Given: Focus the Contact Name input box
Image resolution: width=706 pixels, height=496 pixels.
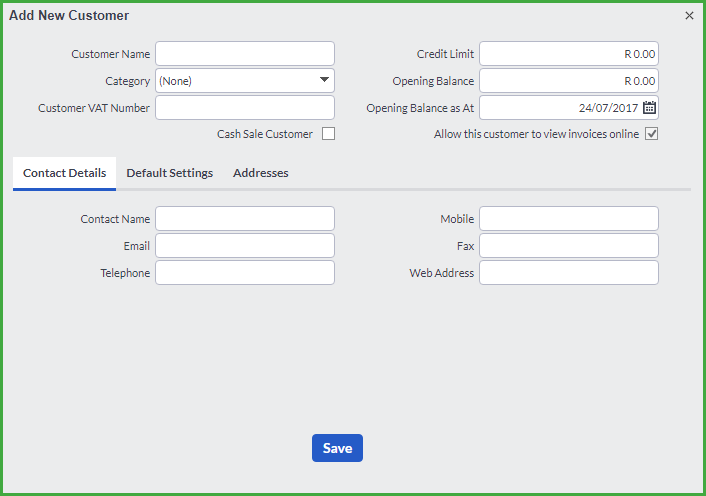Looking at the screenshot, I should (245, 219).
